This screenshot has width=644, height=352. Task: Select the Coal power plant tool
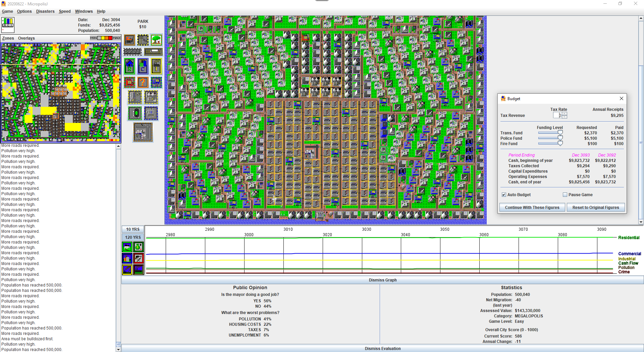[x=135, y=97]
